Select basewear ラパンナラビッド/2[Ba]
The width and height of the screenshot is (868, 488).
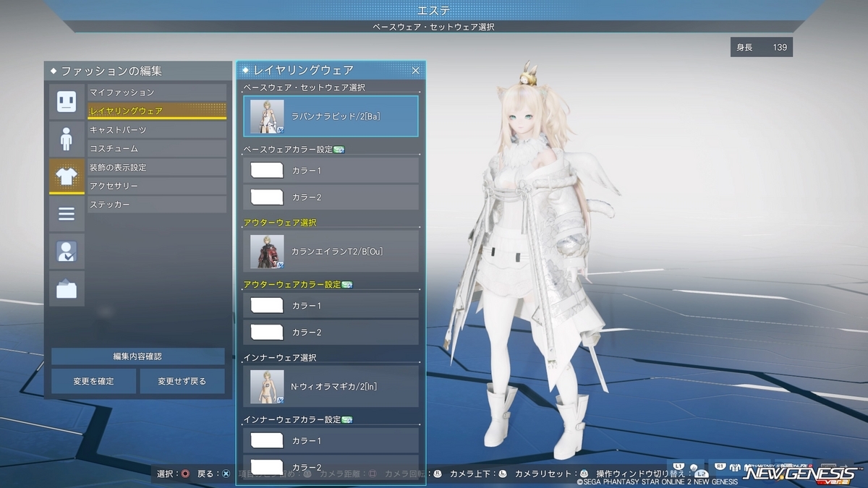[x=331, y=116]
